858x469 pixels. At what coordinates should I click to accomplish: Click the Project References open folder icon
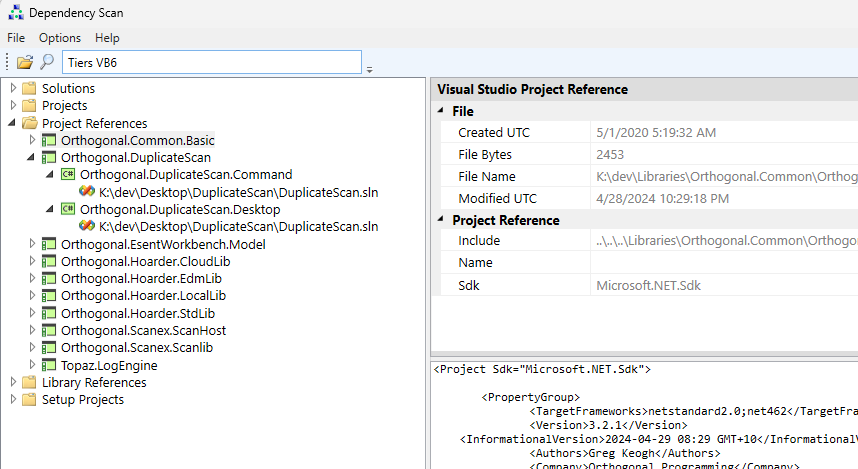[29, 123]
